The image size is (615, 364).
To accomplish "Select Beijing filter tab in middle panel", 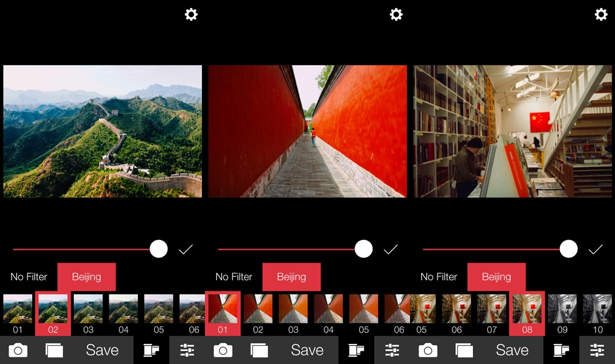I will (291, 277).
